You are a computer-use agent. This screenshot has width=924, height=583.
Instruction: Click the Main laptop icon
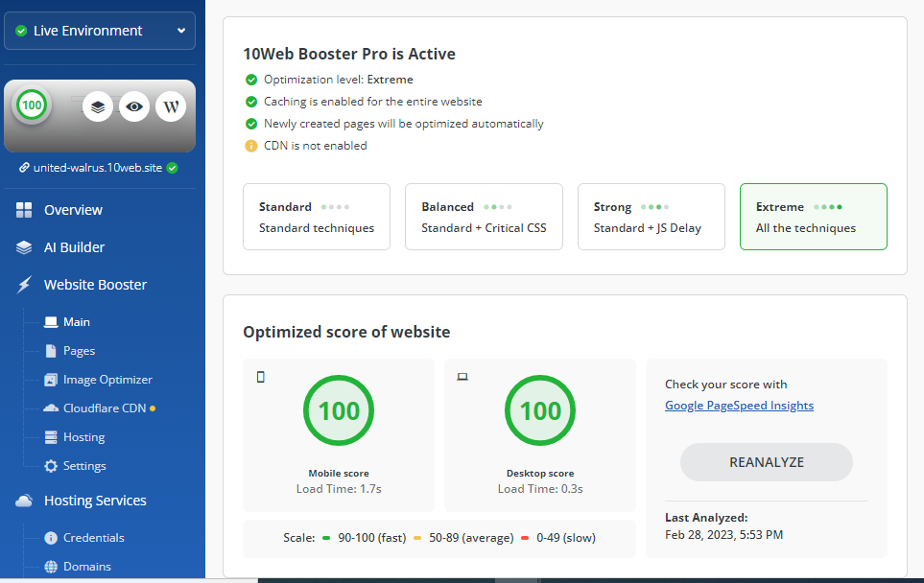(51, 322)
